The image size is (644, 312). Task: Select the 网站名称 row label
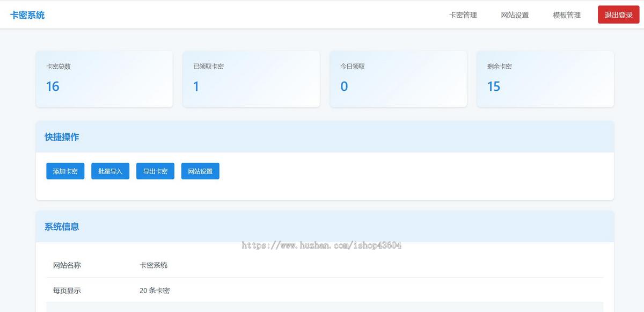click(x=67, y=265)
